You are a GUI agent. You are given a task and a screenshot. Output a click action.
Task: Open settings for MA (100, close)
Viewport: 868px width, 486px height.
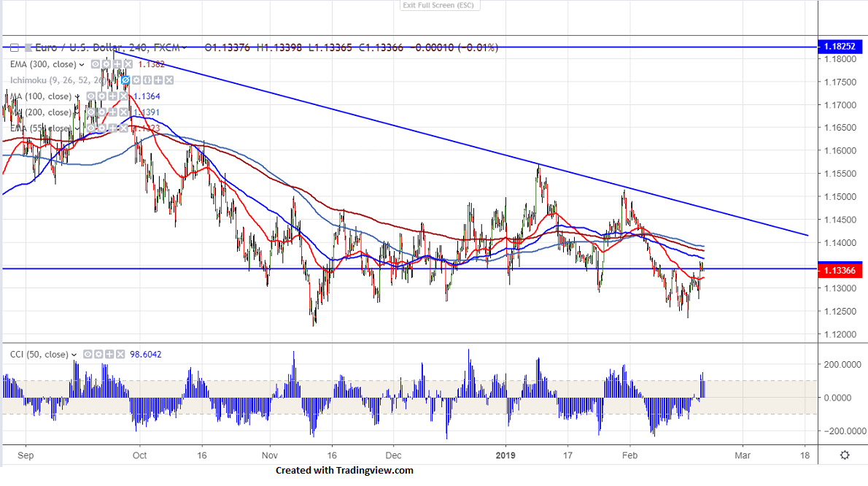click(x=102, y=96)
